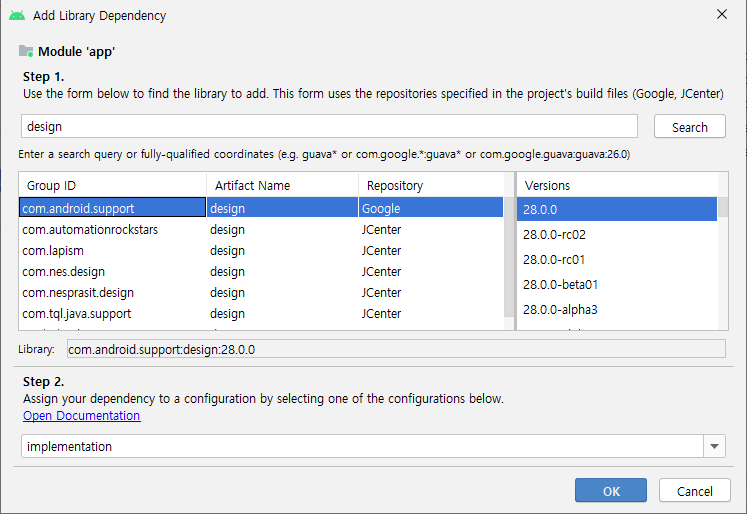This screenshot has width=747, height=514.
Task: Click the module folder icon beside Module 'app'
Action: [x=26, y=51]
